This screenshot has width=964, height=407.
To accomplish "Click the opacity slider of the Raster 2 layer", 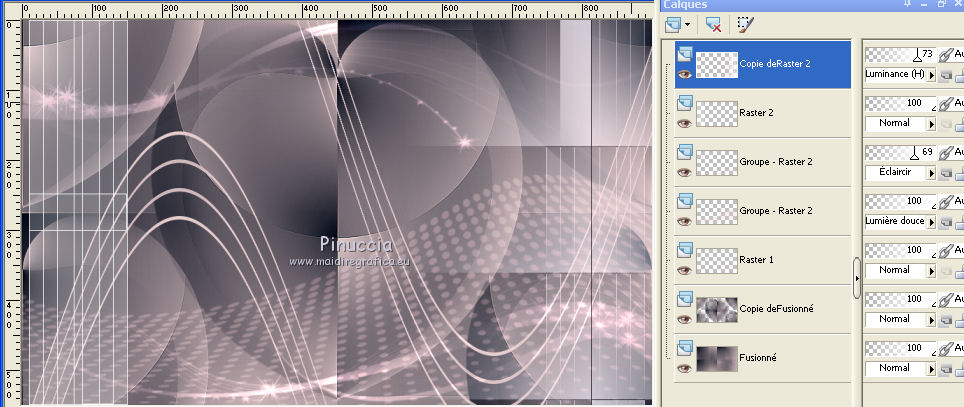I will click(x=900, y=103).
